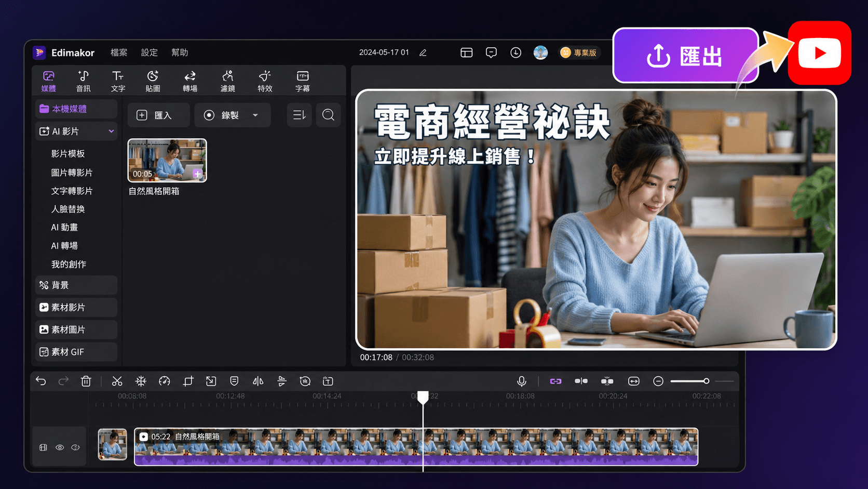
Task: Open 素材影片 stock videos
Action: click(76, 307)
